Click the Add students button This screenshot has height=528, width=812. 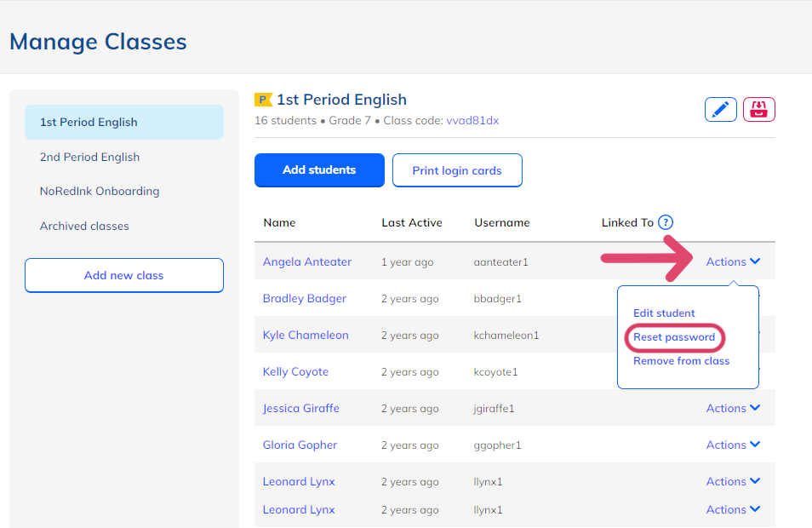(319, 170)
